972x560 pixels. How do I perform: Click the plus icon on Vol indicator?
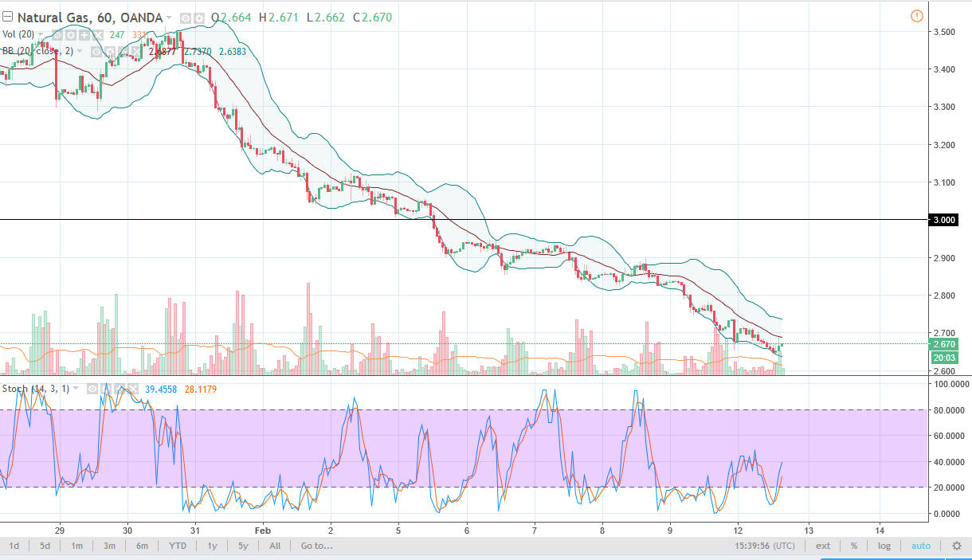84,34
